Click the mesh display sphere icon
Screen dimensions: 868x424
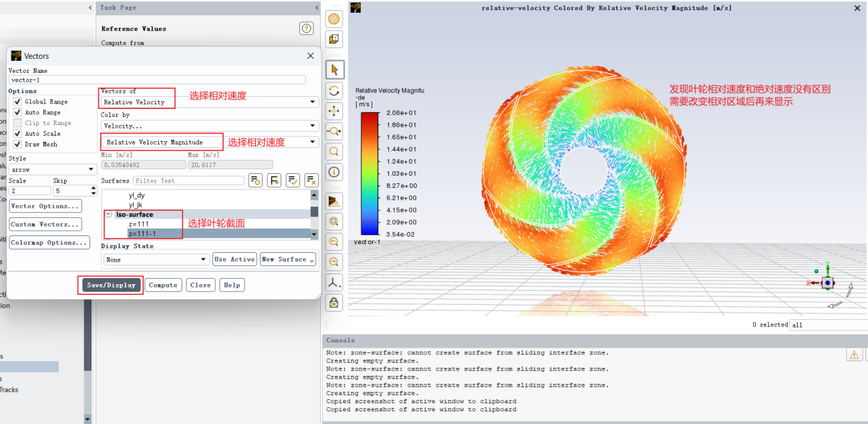point(333,19)
